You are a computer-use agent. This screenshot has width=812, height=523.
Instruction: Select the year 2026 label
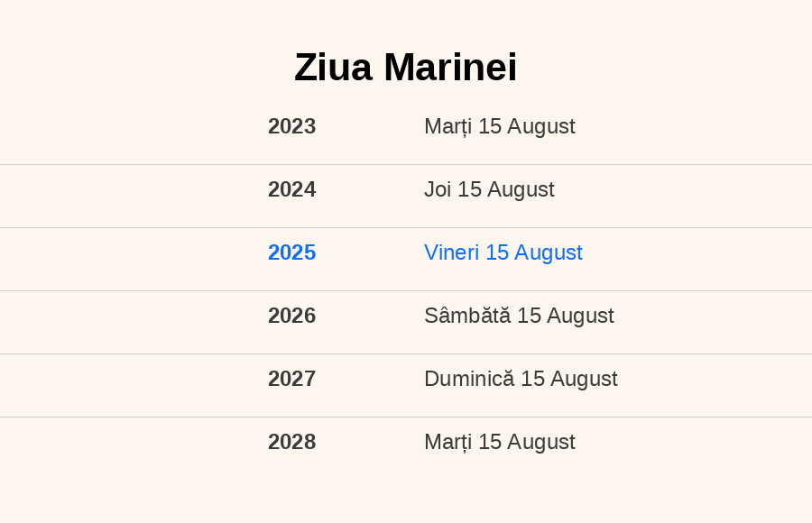click(292, 316)
